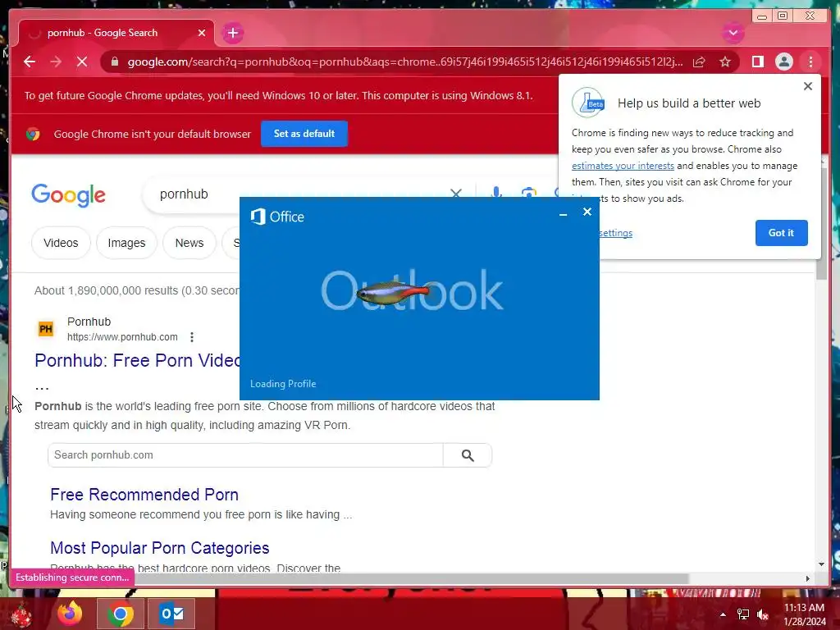Open the taskbar clock and date
The height and width of the screenshot is (630, 840).
click(805, 614)
